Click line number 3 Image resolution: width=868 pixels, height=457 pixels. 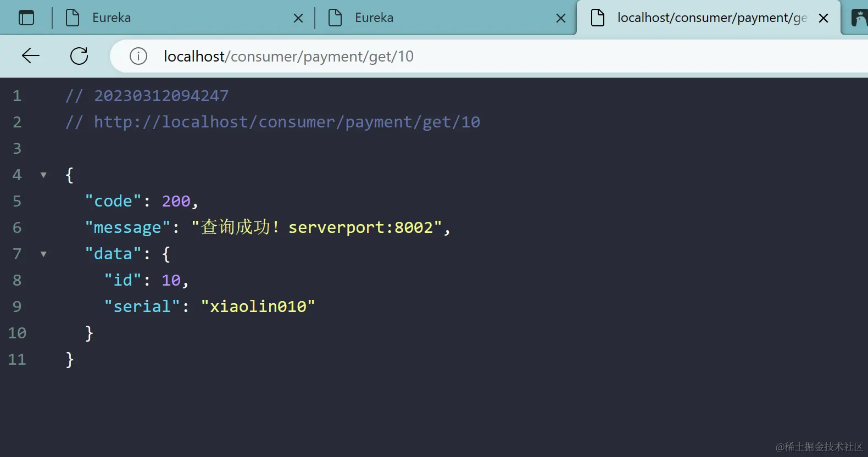click(17, 148)
